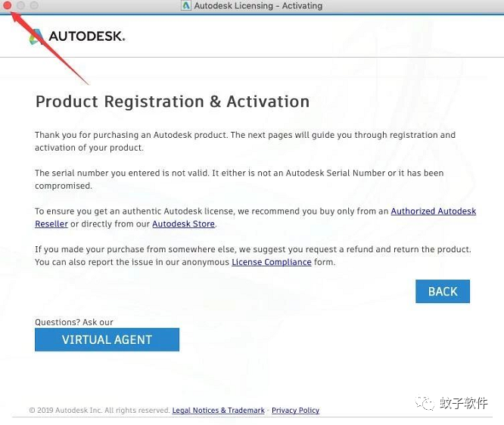The width and height of the screenshot is (504, 425).
Task: Open the VIRTUAL AGENT help
Action: click(x=107, y=339)
